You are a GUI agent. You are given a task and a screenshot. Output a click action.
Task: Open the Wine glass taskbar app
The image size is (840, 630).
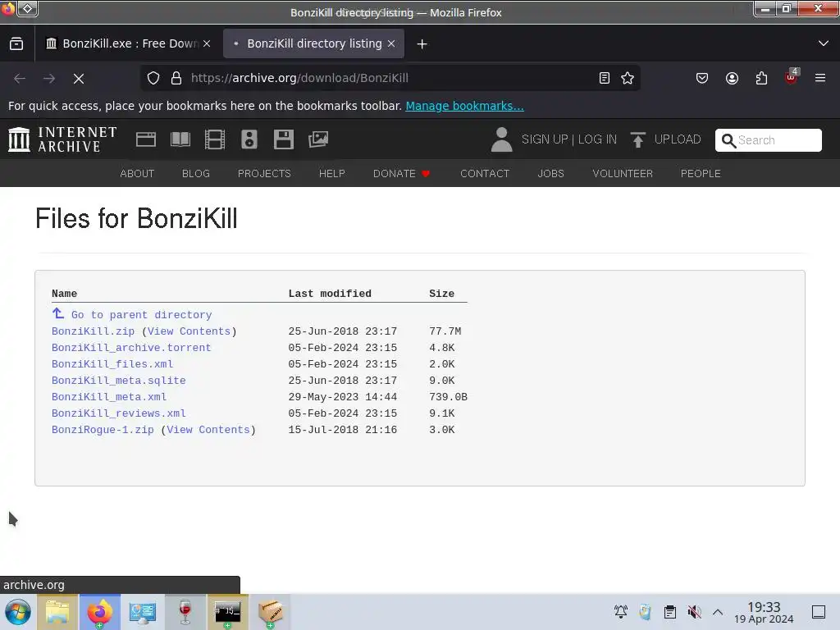[x=185, y=612]
